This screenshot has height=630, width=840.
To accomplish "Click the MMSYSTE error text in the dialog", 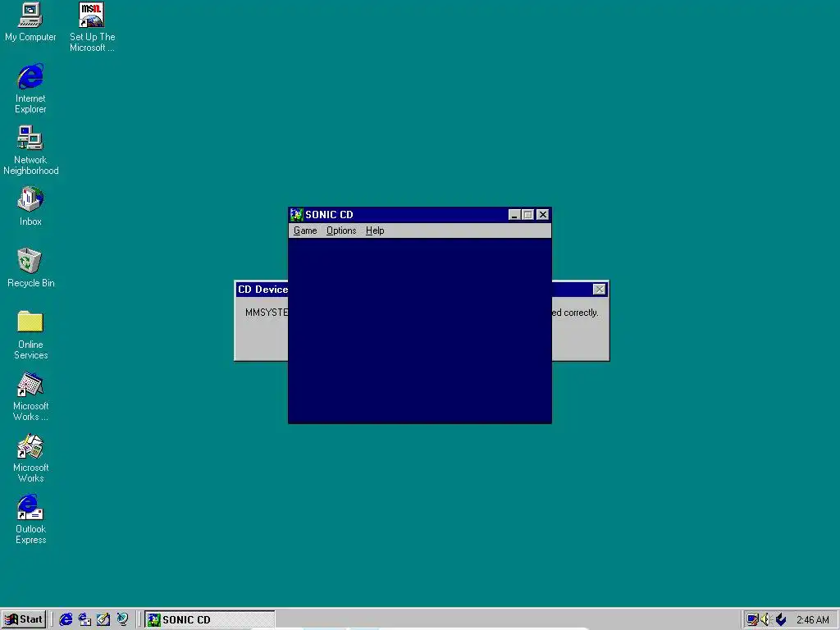I will point(267,313).
